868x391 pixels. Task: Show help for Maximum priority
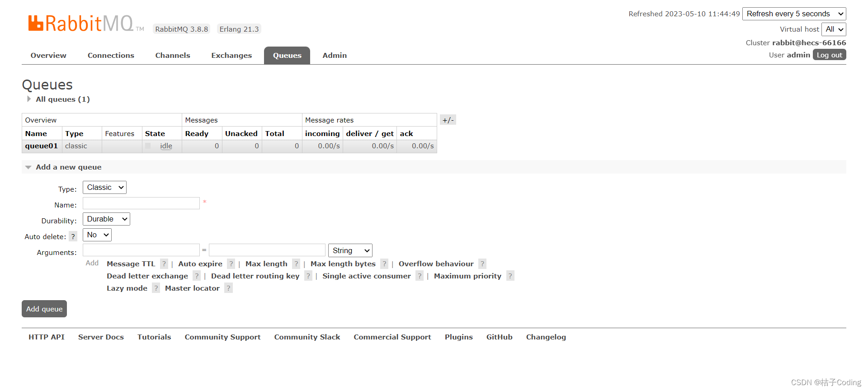point(510,276)
